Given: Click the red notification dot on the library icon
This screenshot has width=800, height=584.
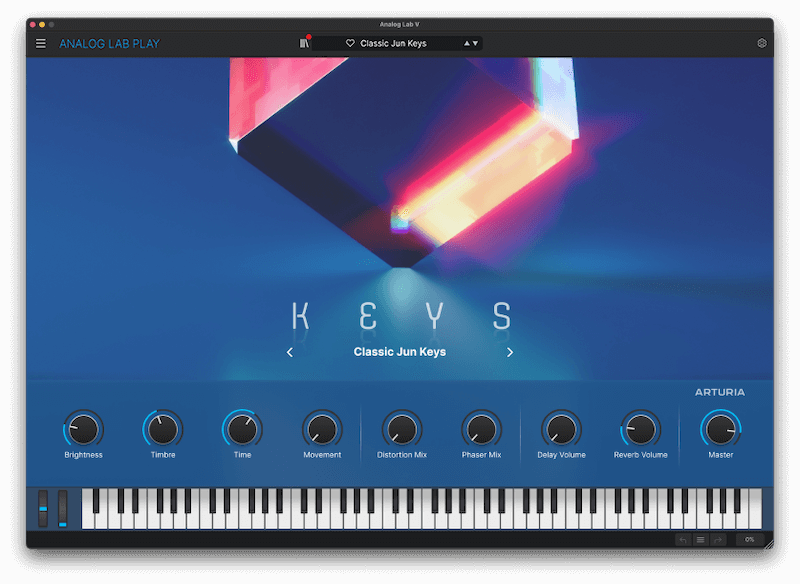Looking at the screenshot, I should click(310, 35).
